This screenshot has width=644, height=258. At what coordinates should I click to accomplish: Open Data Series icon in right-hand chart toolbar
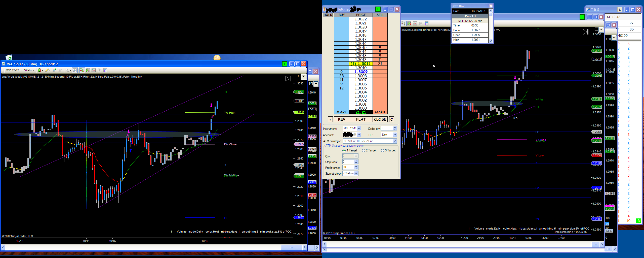pos(409,23)
